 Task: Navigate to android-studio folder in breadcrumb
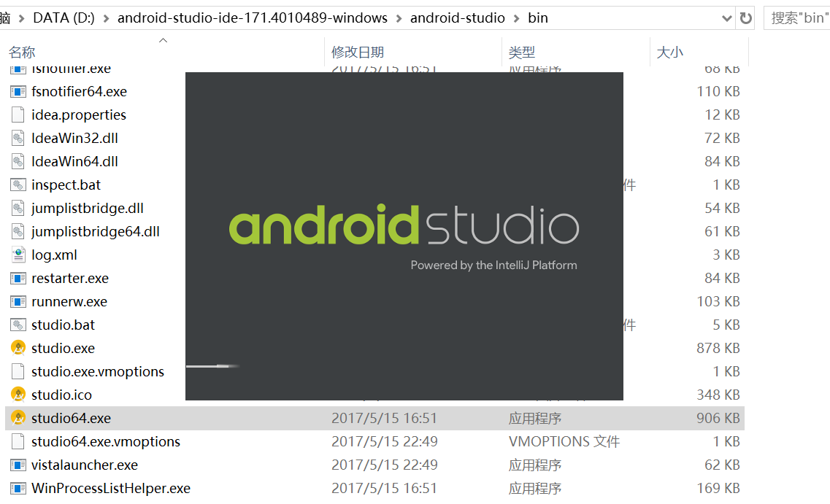[458, 18]
